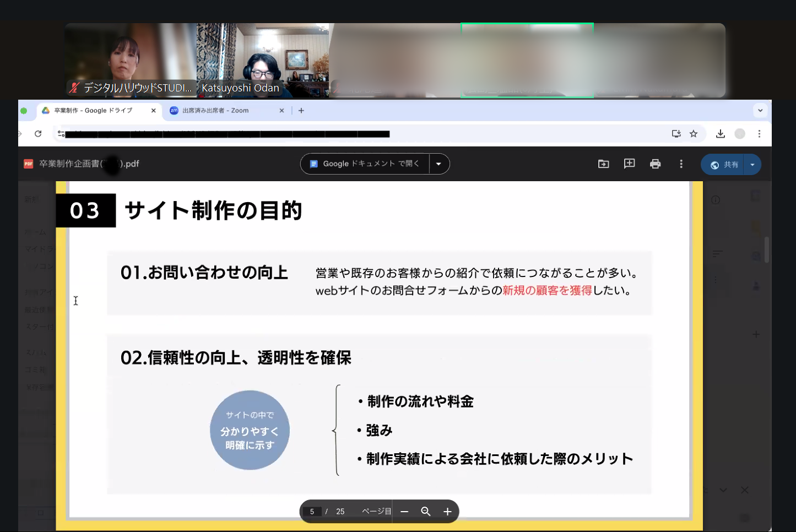Image resolution: width=796 pixels, height=532 pixels.
Task: Select the 卒業制作 - Google ドライブ tab
Action: (94, 111)
